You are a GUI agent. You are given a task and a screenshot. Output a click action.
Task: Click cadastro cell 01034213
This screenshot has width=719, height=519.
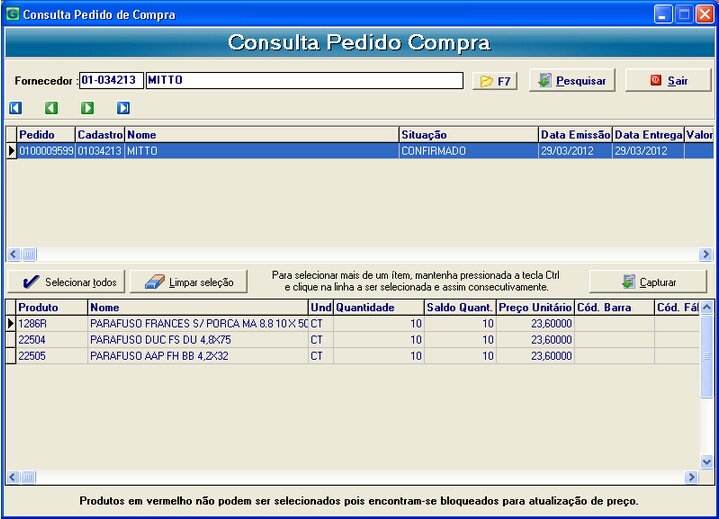[x=100, y=151]
